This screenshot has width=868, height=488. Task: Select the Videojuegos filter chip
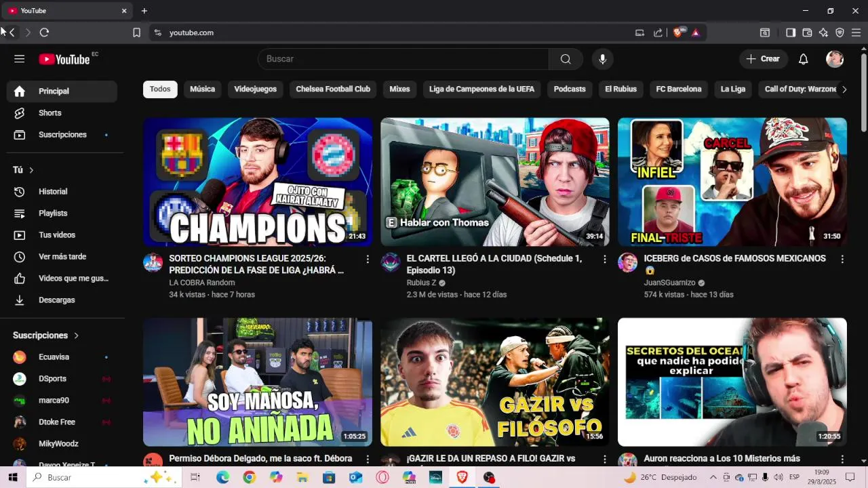(256, 89)
